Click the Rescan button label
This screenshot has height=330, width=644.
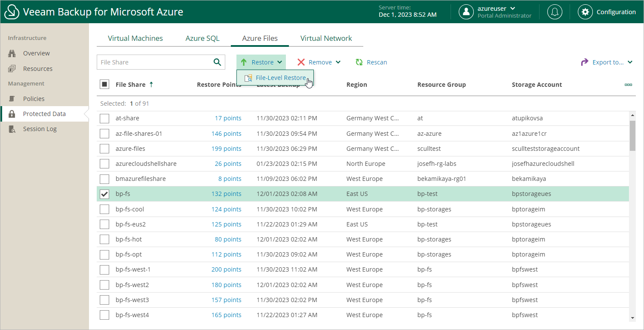[x=377, y=62]
